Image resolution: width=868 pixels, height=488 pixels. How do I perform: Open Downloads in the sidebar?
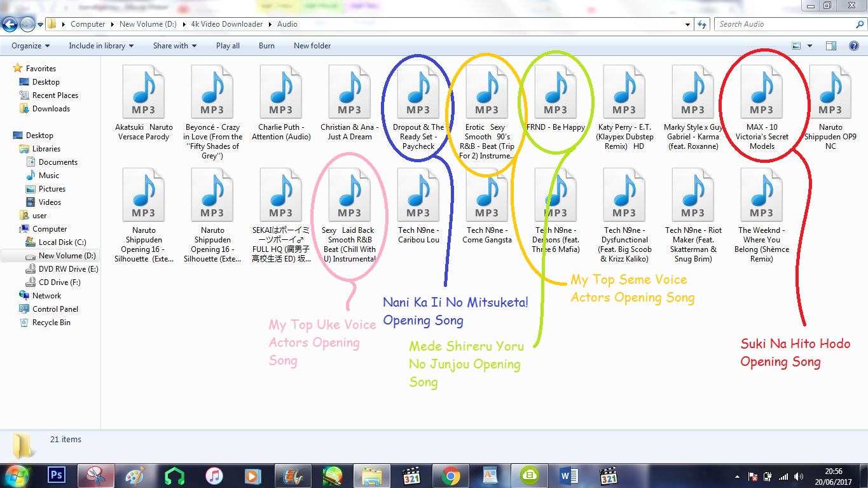51,109
